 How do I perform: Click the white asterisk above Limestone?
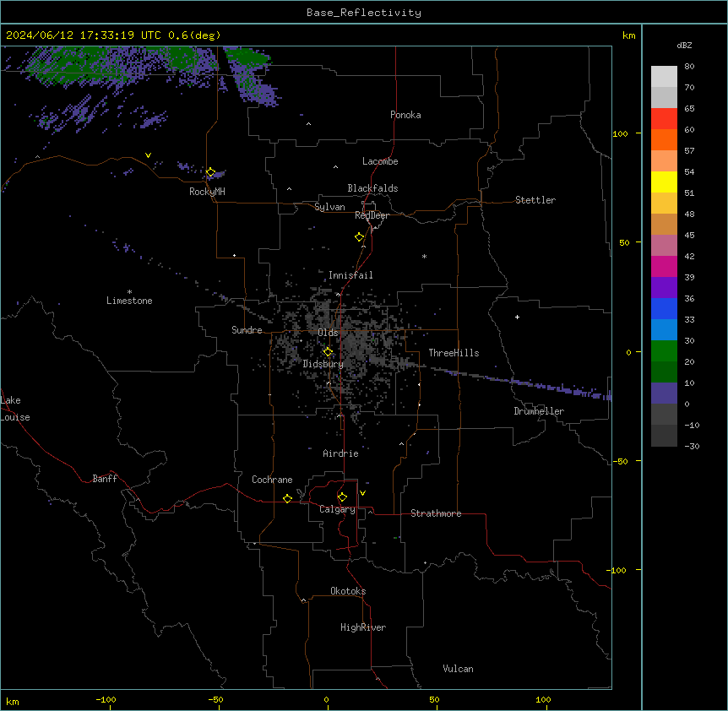point(129,292)
